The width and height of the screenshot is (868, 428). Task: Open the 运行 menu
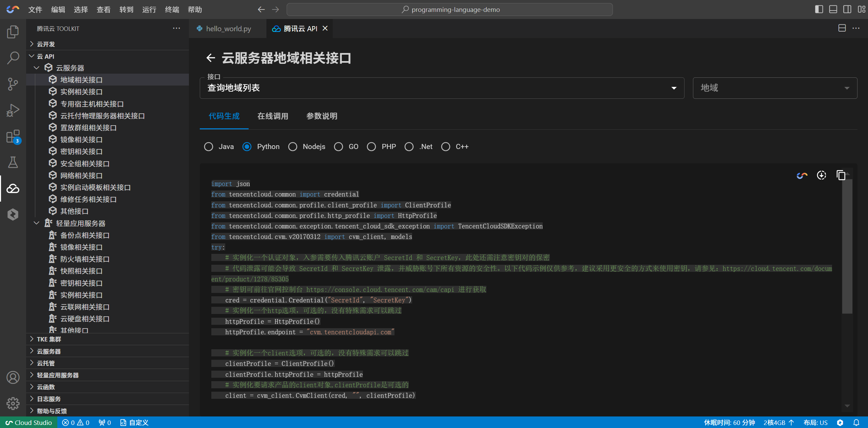pyautogui.click(x=149, y=10)
